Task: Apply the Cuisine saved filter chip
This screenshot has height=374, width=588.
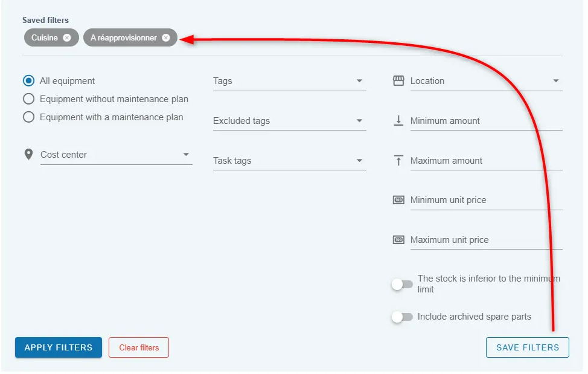Action: coord(44,38)
